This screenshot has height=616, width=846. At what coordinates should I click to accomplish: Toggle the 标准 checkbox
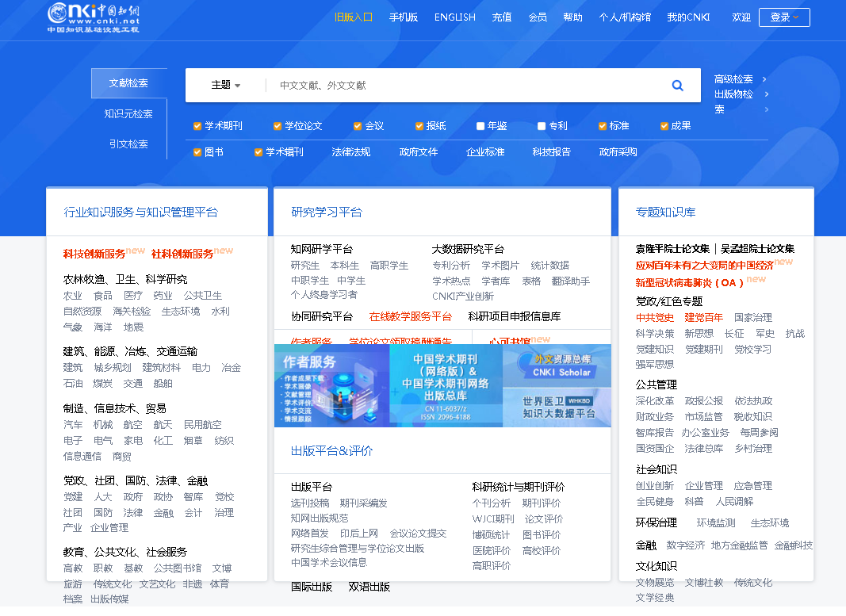602,126
